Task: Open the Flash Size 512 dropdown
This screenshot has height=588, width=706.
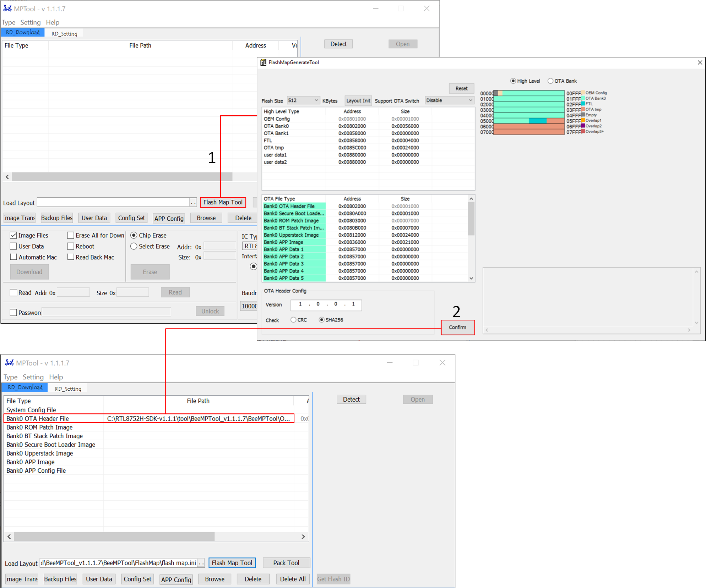Action: pyautogui.click(x=303, y=100)
